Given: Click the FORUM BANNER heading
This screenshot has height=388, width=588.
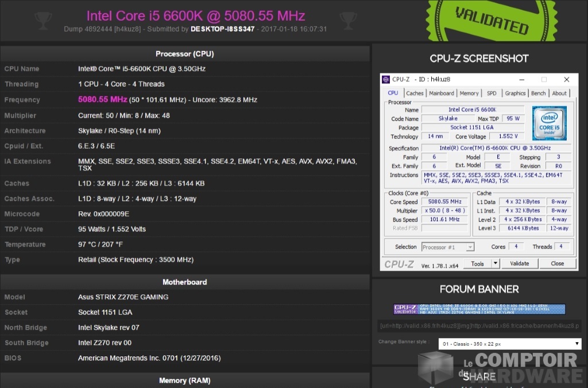Looking at the screenshot, I should (x=479, y=289).
